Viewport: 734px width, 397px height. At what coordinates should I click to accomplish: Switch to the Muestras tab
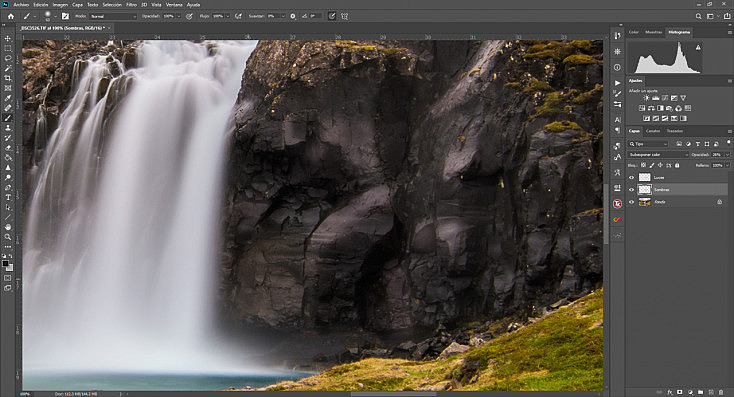pos(653,32)
